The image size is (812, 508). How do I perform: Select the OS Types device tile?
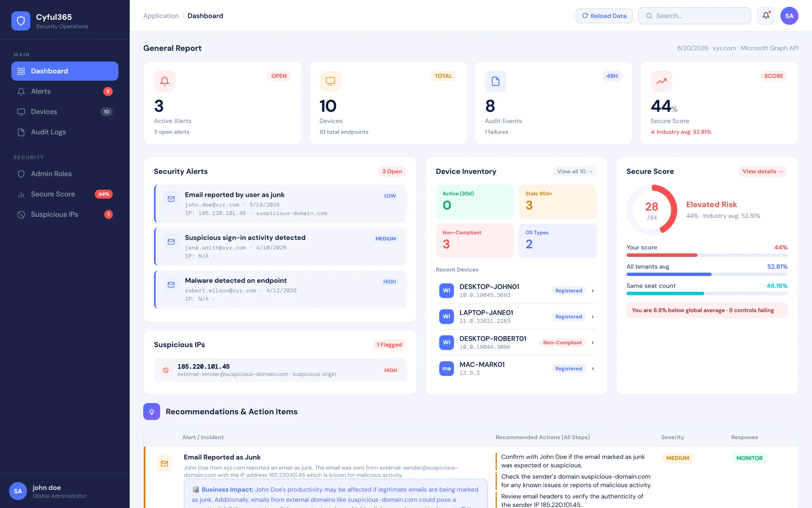(558, 240)
